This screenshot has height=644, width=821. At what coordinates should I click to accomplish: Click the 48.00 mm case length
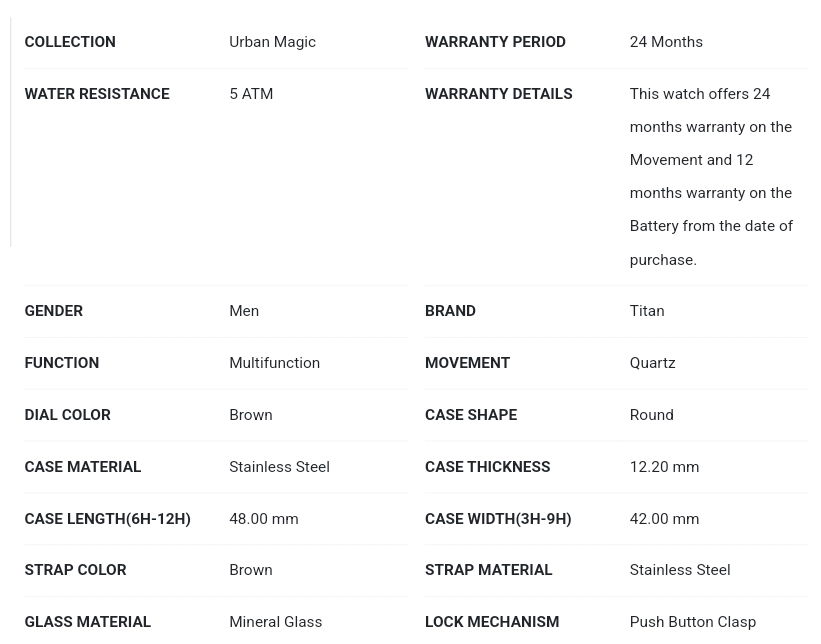tap(263, 519)
